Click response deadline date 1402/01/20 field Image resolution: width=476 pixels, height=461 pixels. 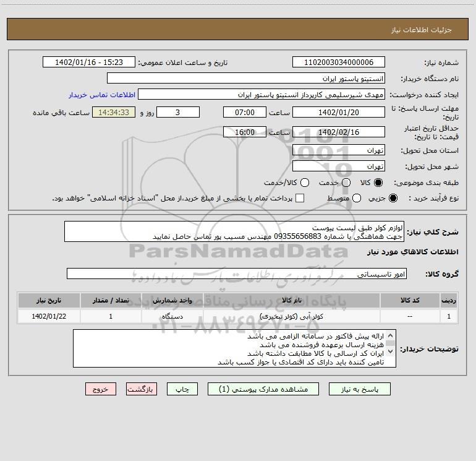tap(339, 112)
